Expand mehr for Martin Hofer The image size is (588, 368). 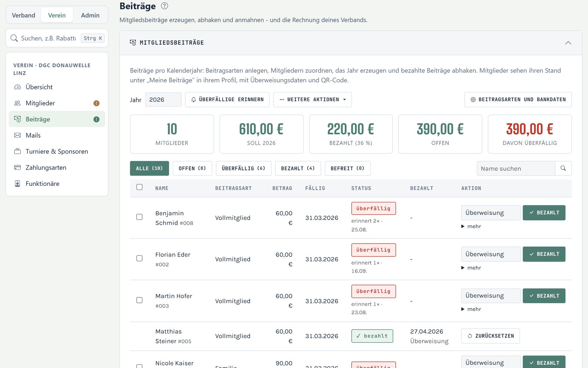(471, 309)
